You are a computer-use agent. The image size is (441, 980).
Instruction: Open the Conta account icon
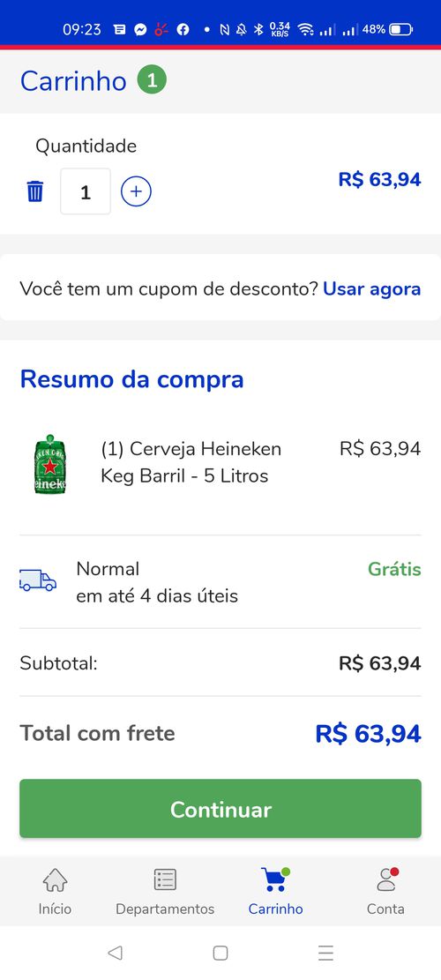(x=386, y=880)
